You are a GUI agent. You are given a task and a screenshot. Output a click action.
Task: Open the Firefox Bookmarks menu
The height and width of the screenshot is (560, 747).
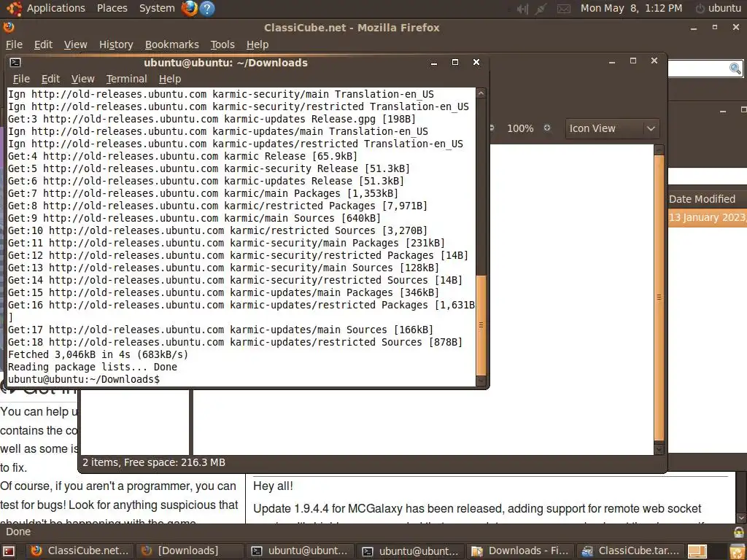pyautogui.click(x=171, y=44)
